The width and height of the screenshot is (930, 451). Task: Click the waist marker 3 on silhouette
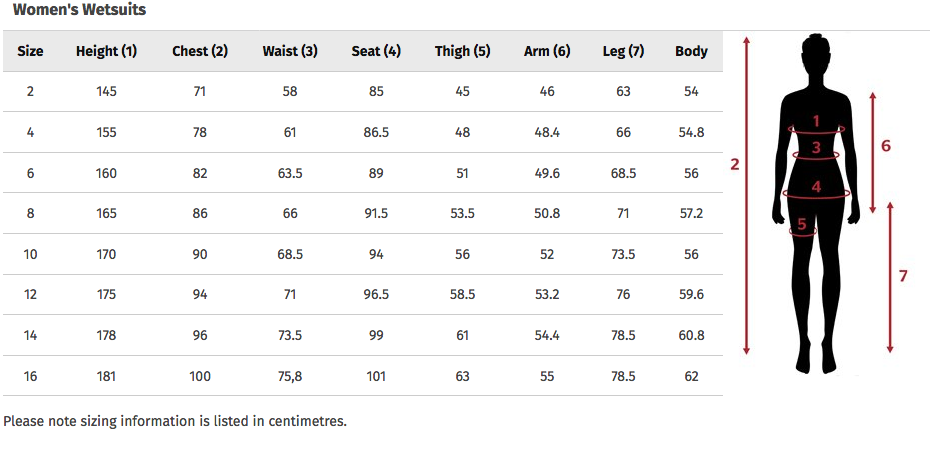click(x=816, y=148)
